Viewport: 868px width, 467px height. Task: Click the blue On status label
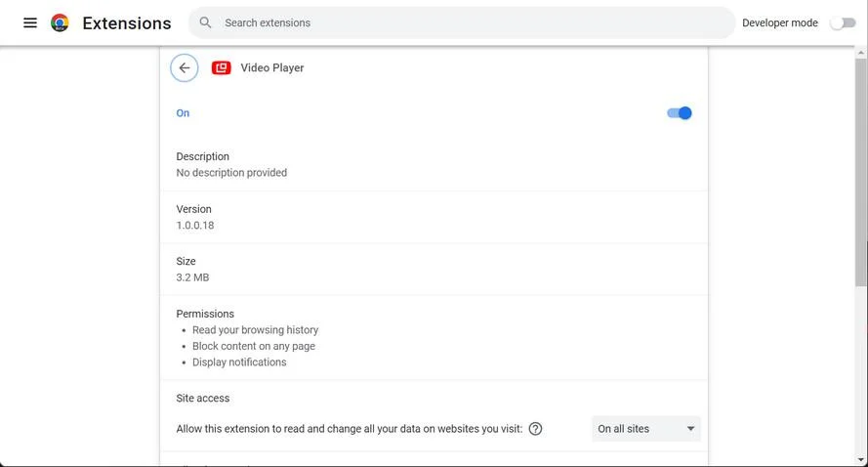pos(183,113)
